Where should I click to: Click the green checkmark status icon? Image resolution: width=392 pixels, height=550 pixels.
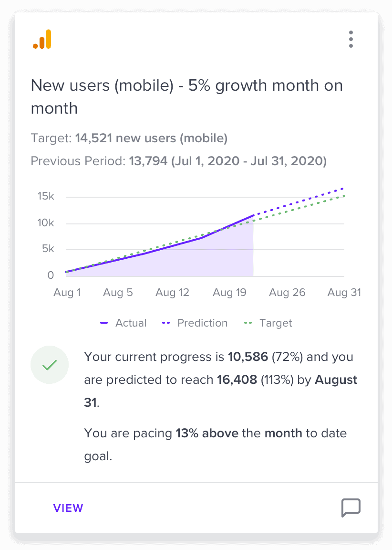[x=50, y=365]
